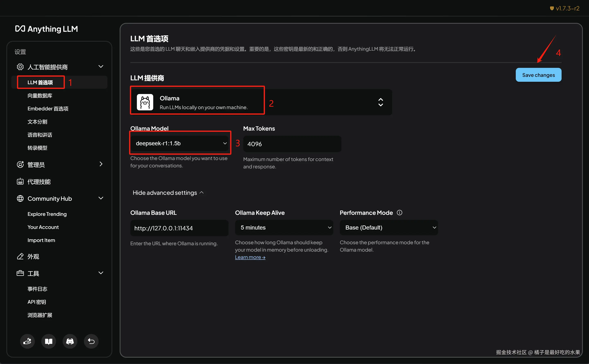The width and height of the screenshot is (589, 364).
Task: Open 事件日志 under 工具
Action: tap(37, 289)
